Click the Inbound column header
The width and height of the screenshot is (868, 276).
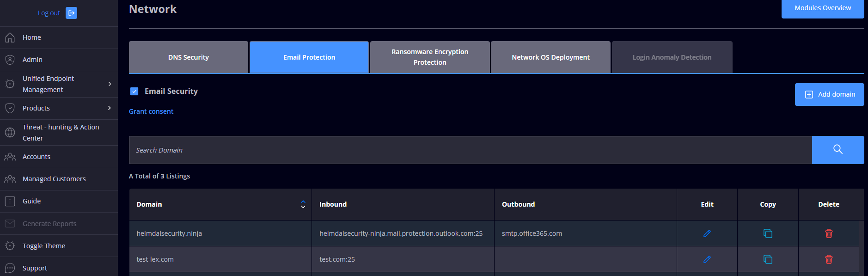coord(403,204)
